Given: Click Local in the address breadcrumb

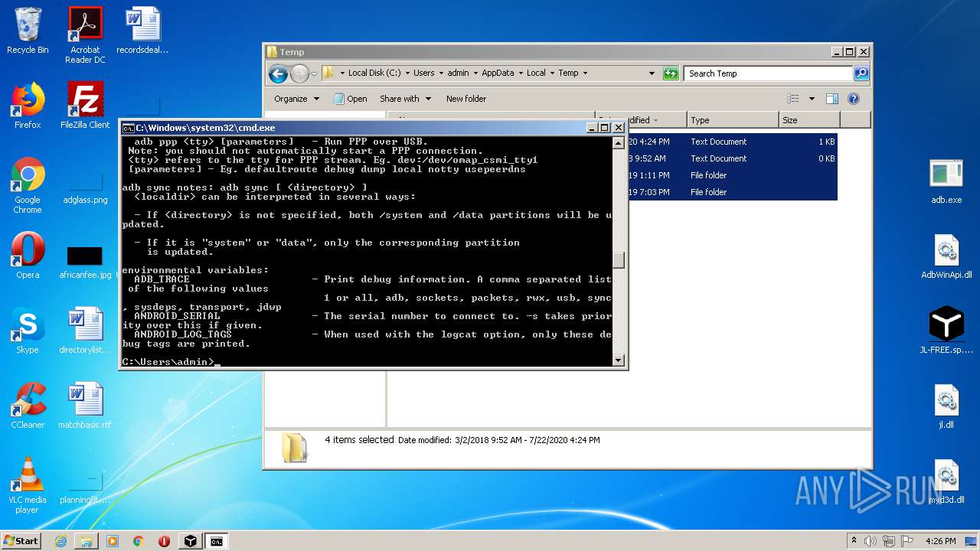Looking at the screenshot, I should [536, 73].
